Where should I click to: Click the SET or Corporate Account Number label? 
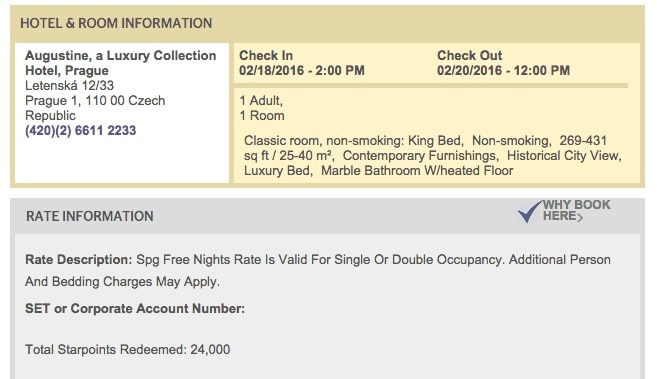tap(135, 309)
